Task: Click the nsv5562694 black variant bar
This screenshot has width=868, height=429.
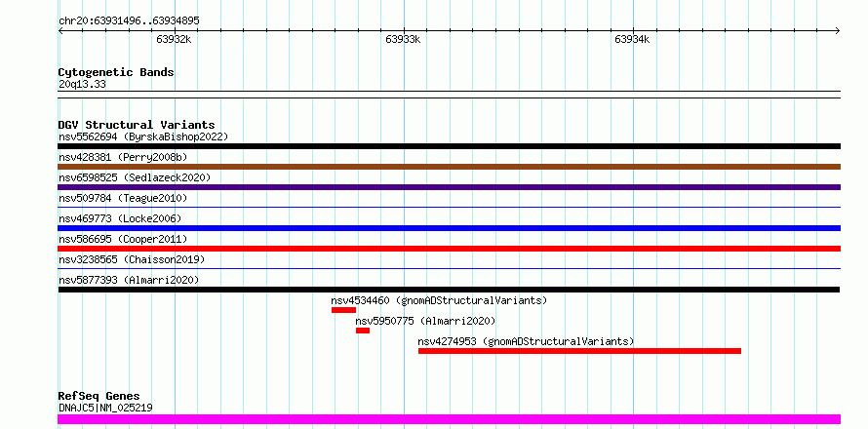Action: [449, 146]
